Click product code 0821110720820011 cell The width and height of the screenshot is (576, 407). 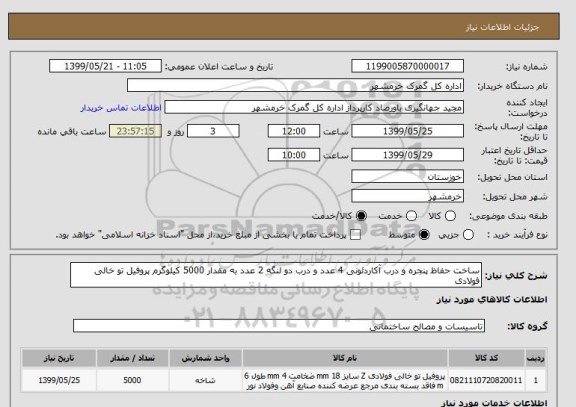tap(486, 381)
